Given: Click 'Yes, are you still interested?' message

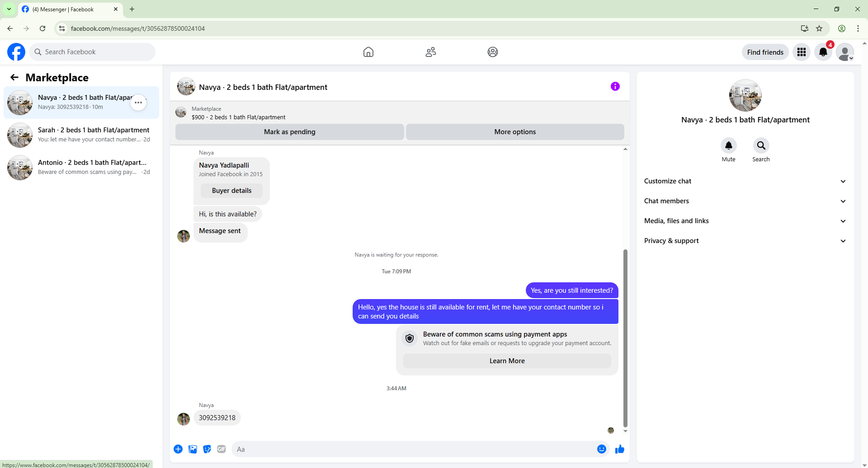Looking at the screenshot, I should (x=572, y=290).
